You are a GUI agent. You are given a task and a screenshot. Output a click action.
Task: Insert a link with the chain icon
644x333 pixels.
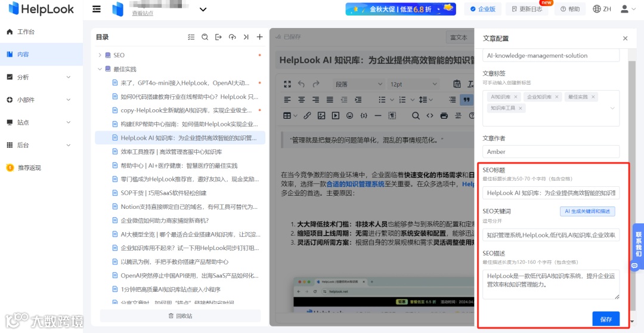(307, 116)
